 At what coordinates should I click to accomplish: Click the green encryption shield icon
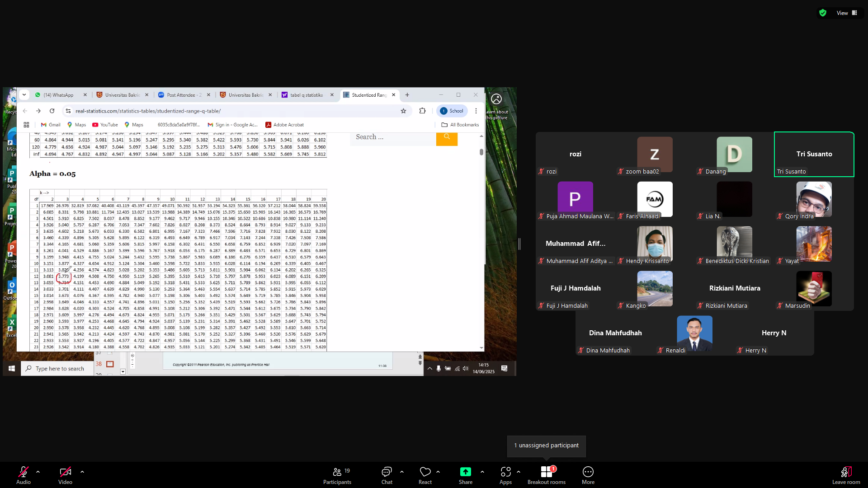823,13
